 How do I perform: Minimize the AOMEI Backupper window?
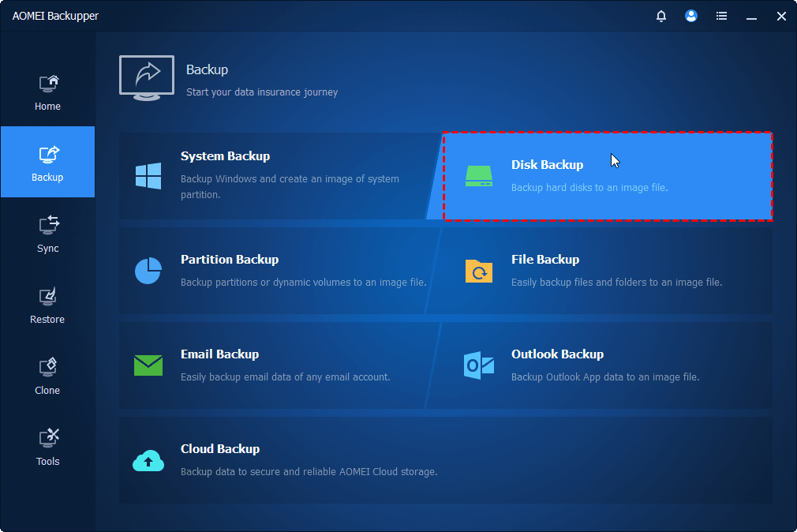[751, 17]
